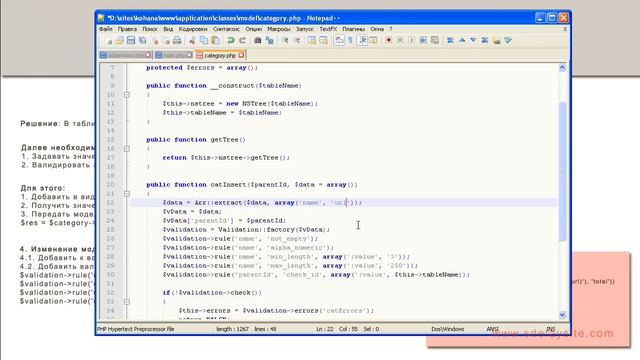Click 'Для этого:' in the background document
The image size is (640, 360).
tap(43, 188)
